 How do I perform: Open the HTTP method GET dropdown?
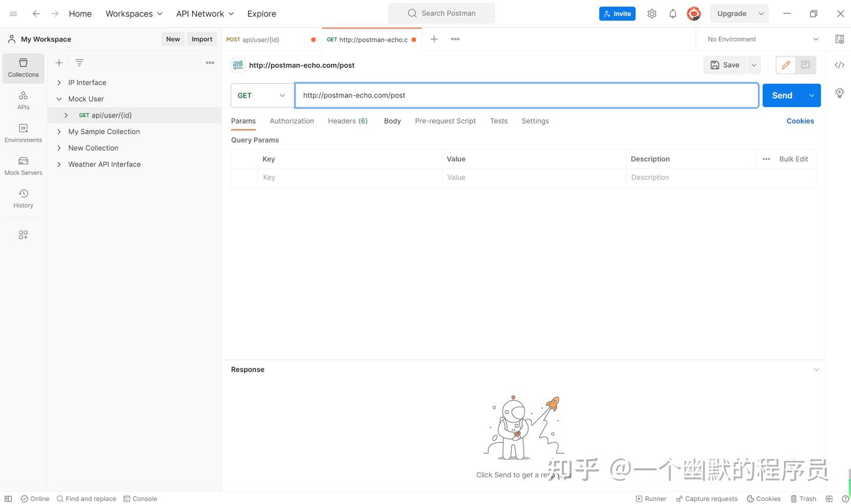pyautogui.click(x=262, y=95)
